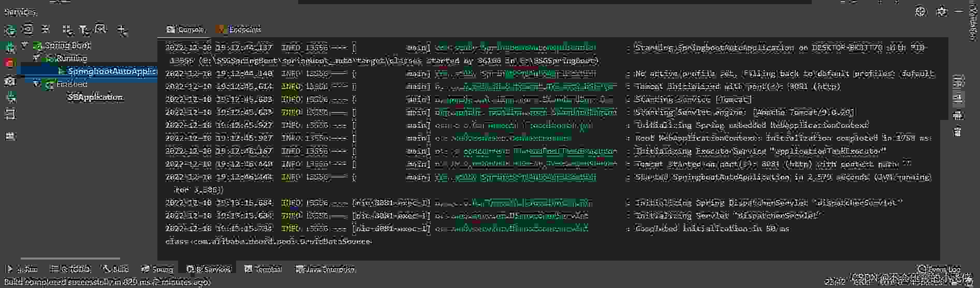Click the 8: Services tool window tab

click(x=209, y=269)
